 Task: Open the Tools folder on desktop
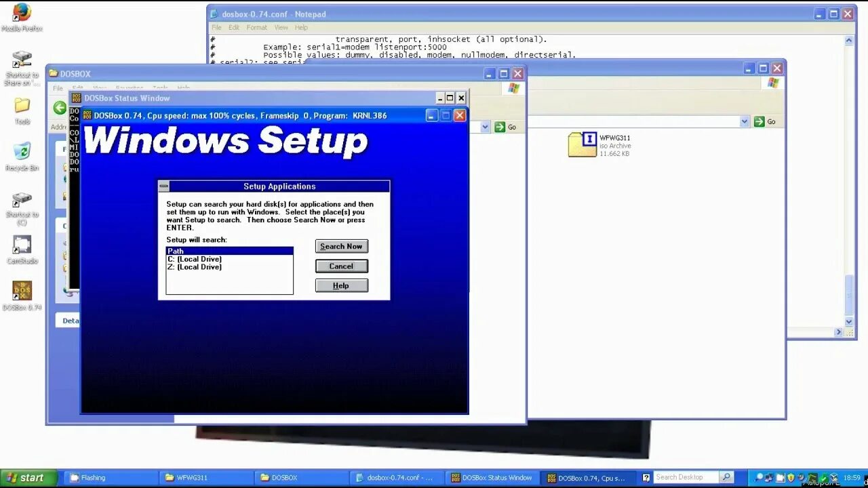click(22, 111)
